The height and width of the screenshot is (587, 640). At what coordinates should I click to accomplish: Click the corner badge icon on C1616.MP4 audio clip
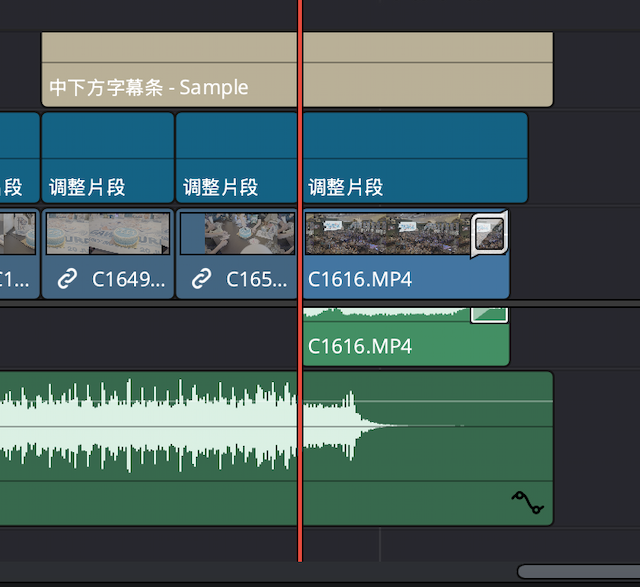point(489,314)
